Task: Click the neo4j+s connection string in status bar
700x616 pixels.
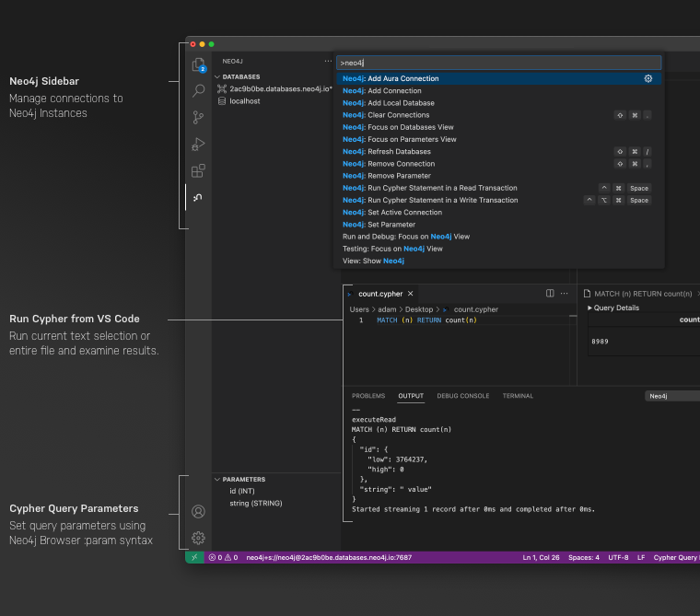Action: tap(329, 557)
